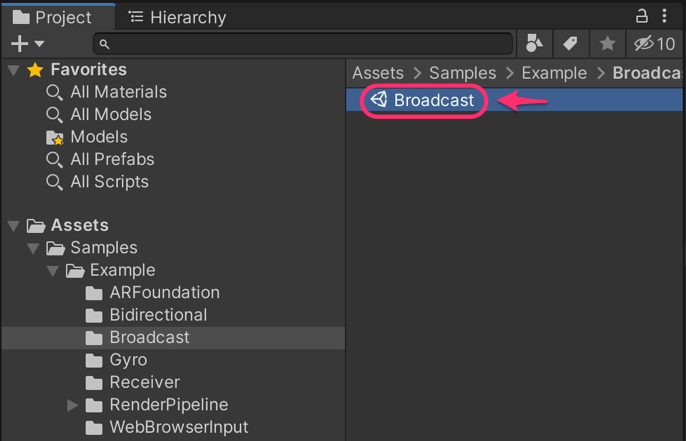This screenshot has width=686, height=441.
Task: Open the panel's three-dot options menu
Action: 665,16
